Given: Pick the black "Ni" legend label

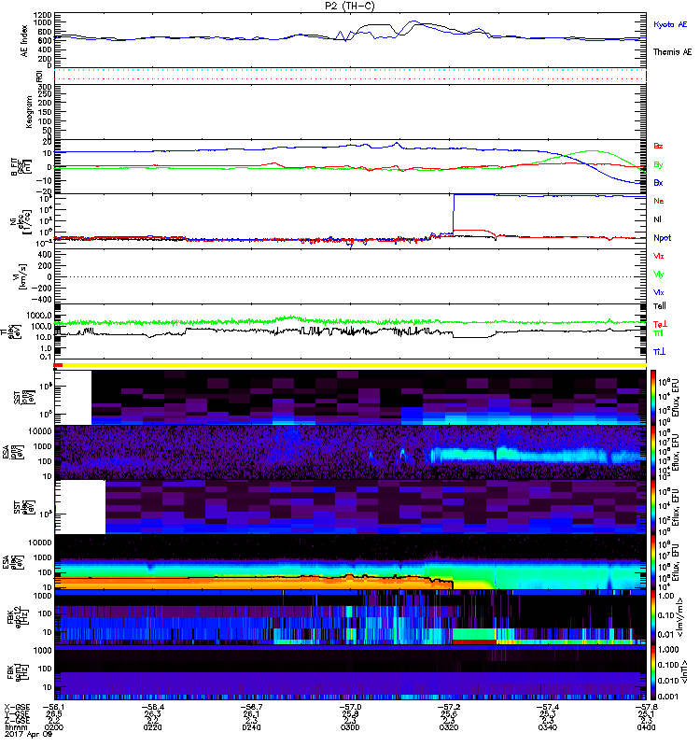Looking at the screenshot, I should point(657,219).
